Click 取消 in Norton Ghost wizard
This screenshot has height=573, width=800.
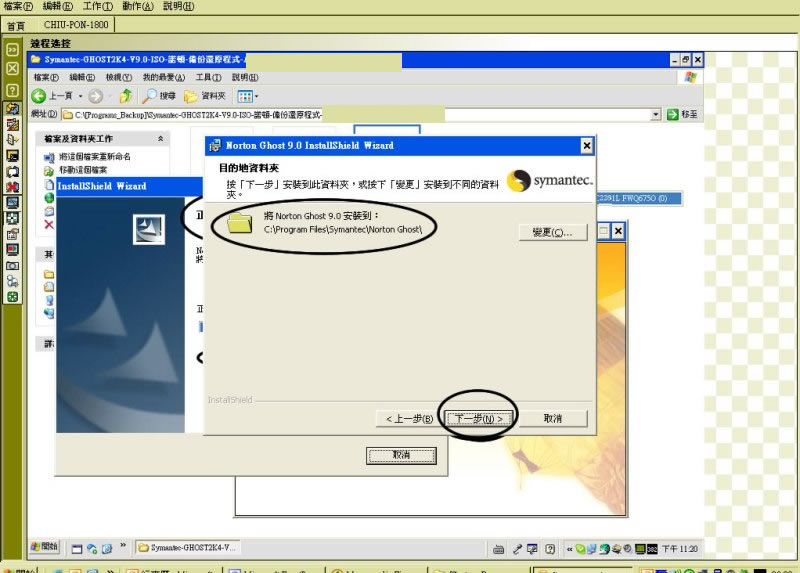553,419
